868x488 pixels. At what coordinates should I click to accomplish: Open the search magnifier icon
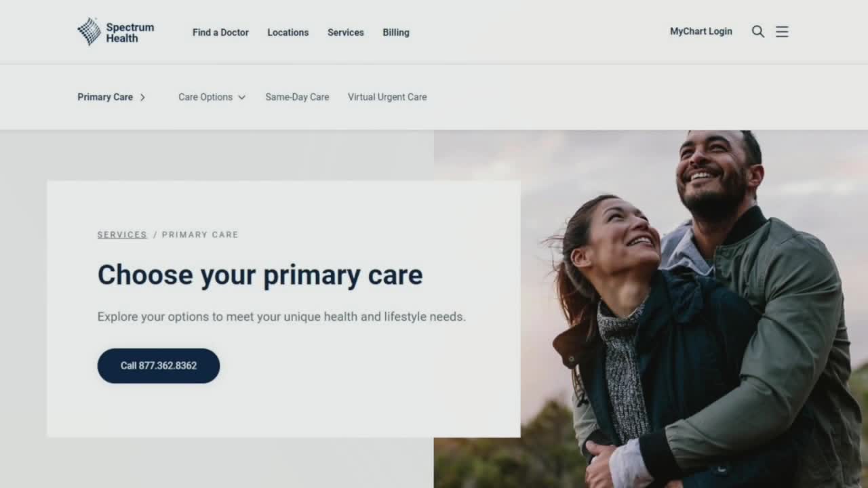tap(758, 32)
